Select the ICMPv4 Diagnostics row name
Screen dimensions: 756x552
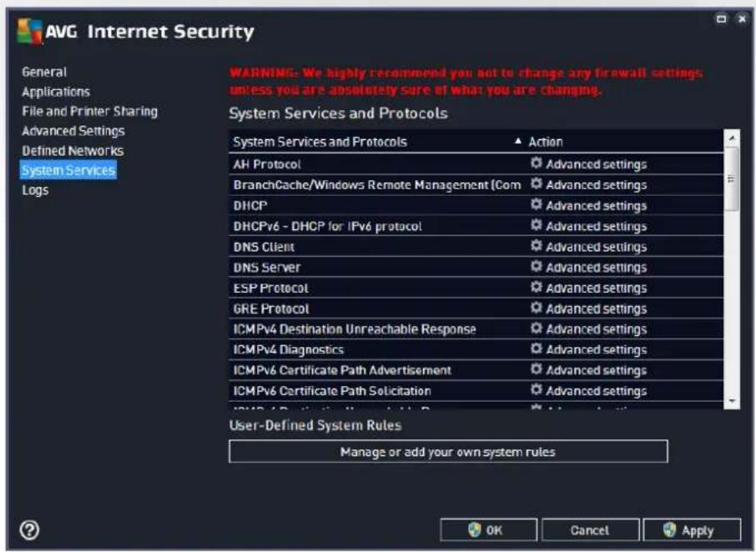(x=289, y=349)
